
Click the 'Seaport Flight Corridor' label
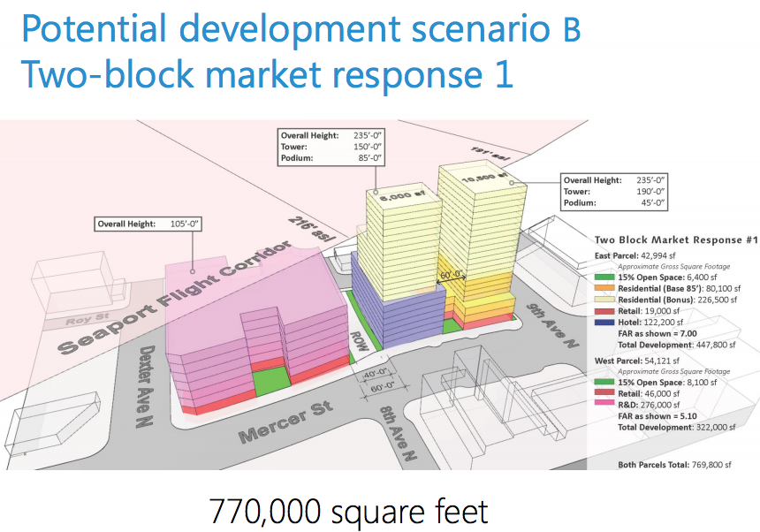(x=174, y=298)
